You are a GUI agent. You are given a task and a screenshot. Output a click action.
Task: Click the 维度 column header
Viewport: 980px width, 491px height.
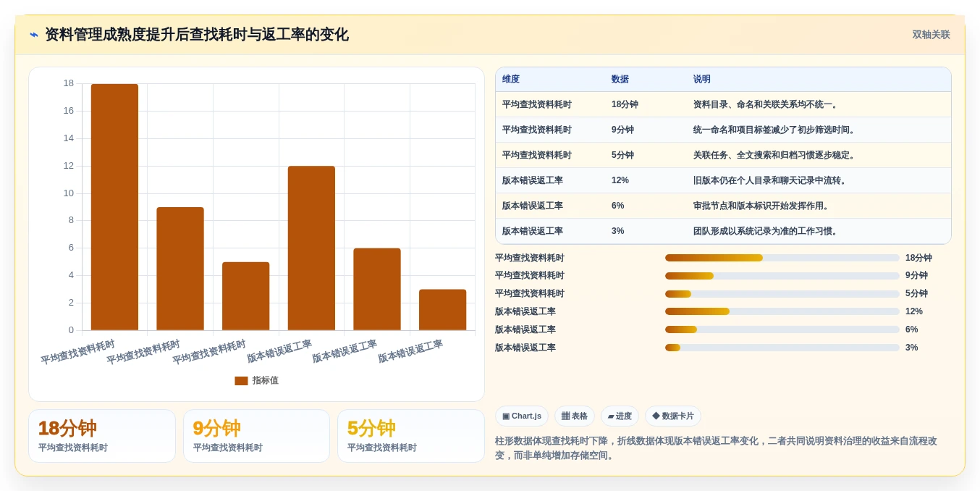tap(511, 80)
